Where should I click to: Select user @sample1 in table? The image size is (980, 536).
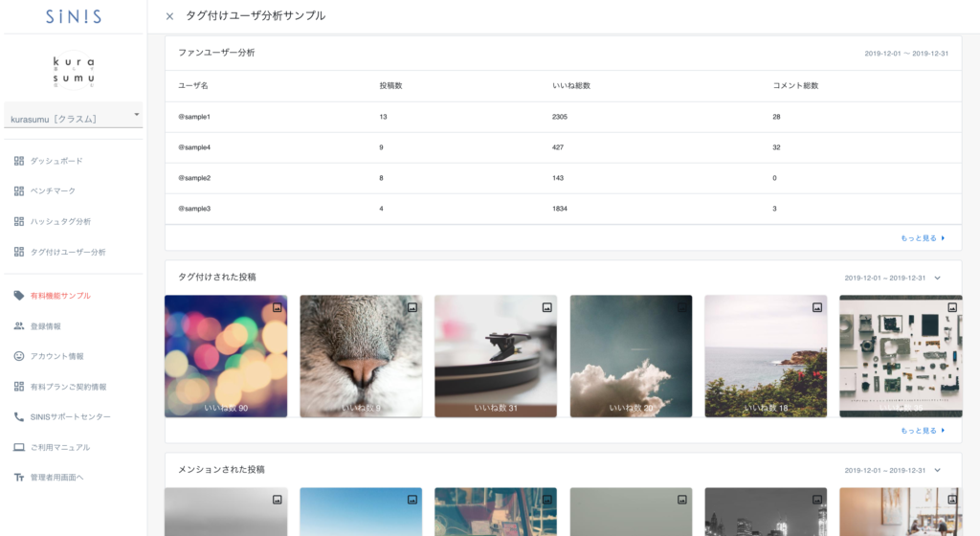(x=194, y=117)
